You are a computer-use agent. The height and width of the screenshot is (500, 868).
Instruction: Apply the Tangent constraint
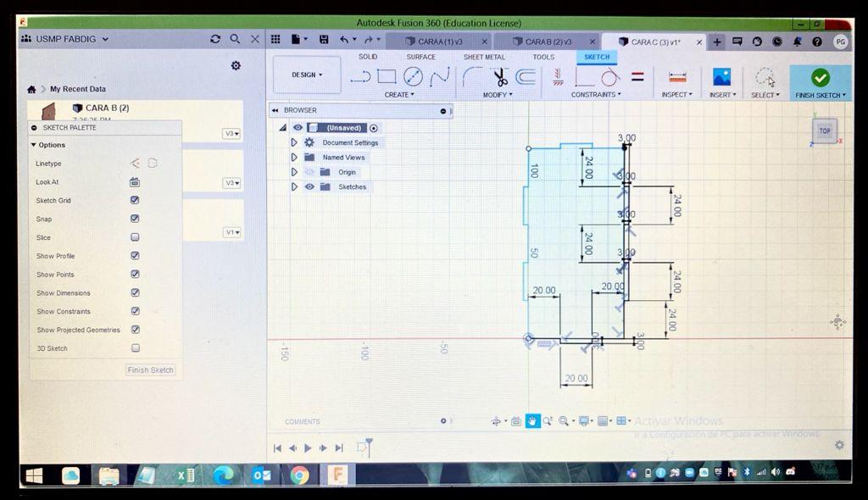pos(610,77)
